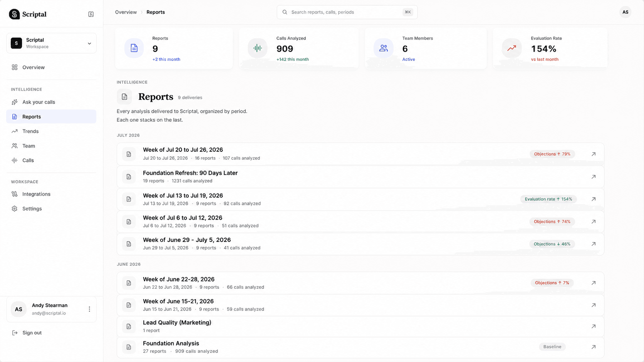Click the Objections ↓ 46% badge

click(552, 244)
